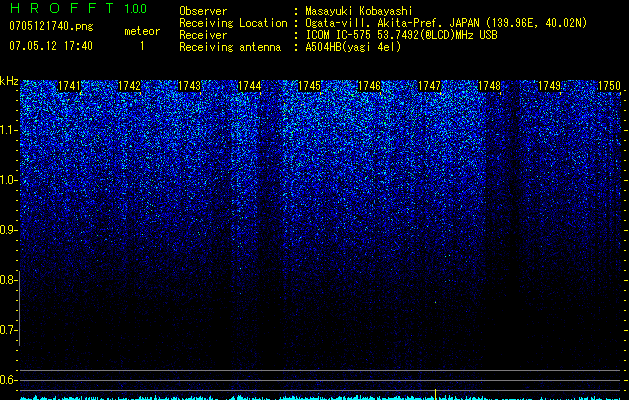The width and height of the screenshot is (629, 400).
Task: Click the kHz axis unit label
Action: (9, 81)
